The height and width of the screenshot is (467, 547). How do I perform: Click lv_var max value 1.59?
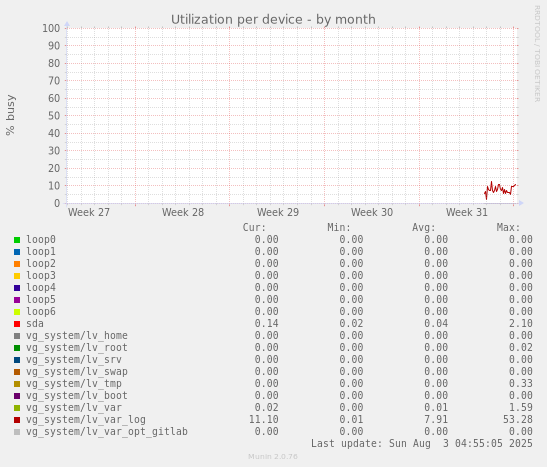coord(520,407)
